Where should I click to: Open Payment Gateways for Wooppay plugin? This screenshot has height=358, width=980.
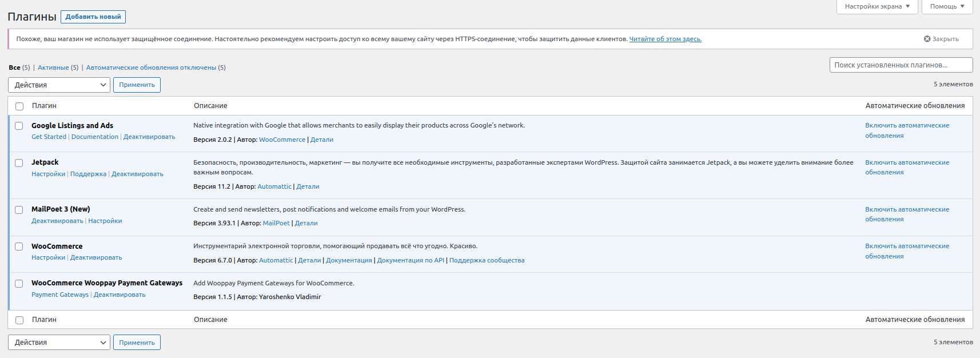pyautogui.click(x=60, y=295)
